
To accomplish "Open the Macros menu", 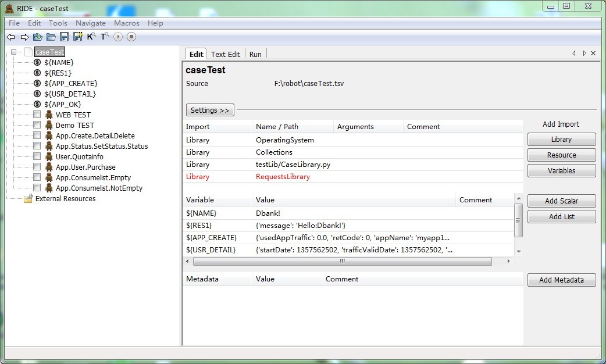I will [x=126, y=23].
